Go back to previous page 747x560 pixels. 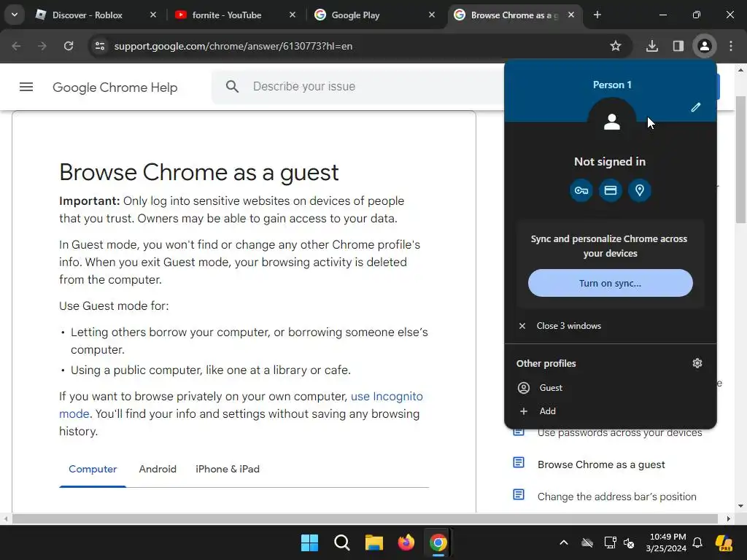(x=16, y=46)
